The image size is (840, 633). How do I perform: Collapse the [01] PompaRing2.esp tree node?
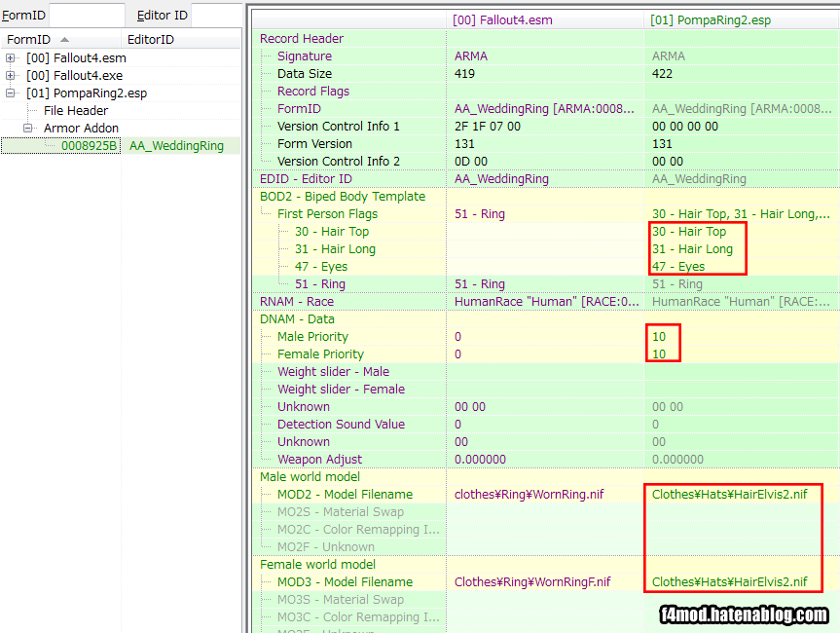(x=10, y=93)
